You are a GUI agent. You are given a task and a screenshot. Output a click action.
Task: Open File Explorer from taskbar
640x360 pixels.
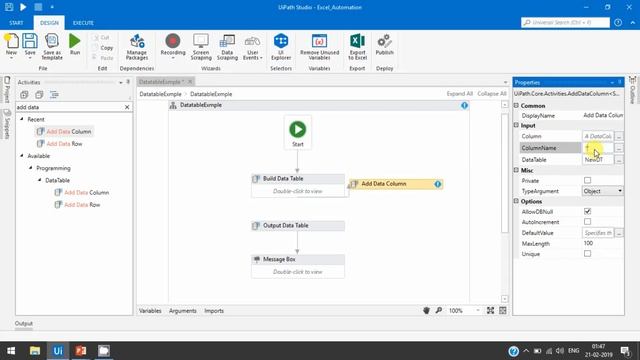click(35, 351)
